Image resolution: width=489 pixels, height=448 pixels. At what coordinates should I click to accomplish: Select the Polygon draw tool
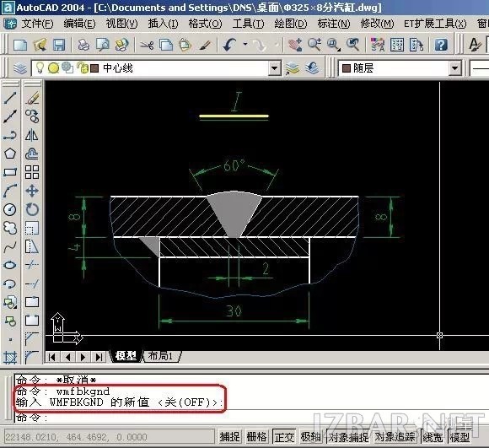tap(10, 154)
